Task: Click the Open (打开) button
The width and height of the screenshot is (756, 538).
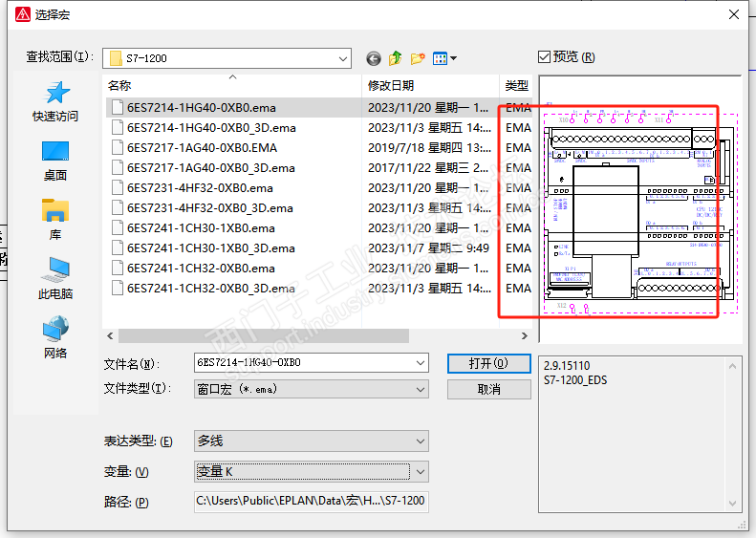Action: click(x=489, y=363)
